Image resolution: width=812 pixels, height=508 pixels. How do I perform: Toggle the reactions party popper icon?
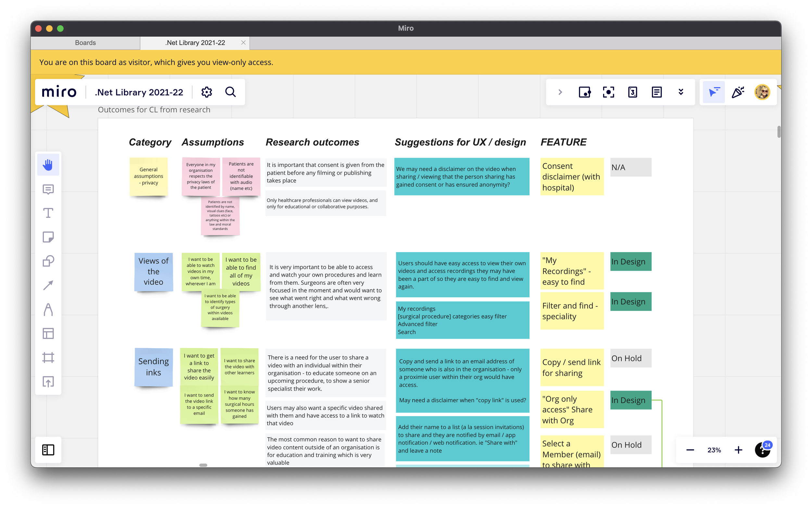[738, 92]
